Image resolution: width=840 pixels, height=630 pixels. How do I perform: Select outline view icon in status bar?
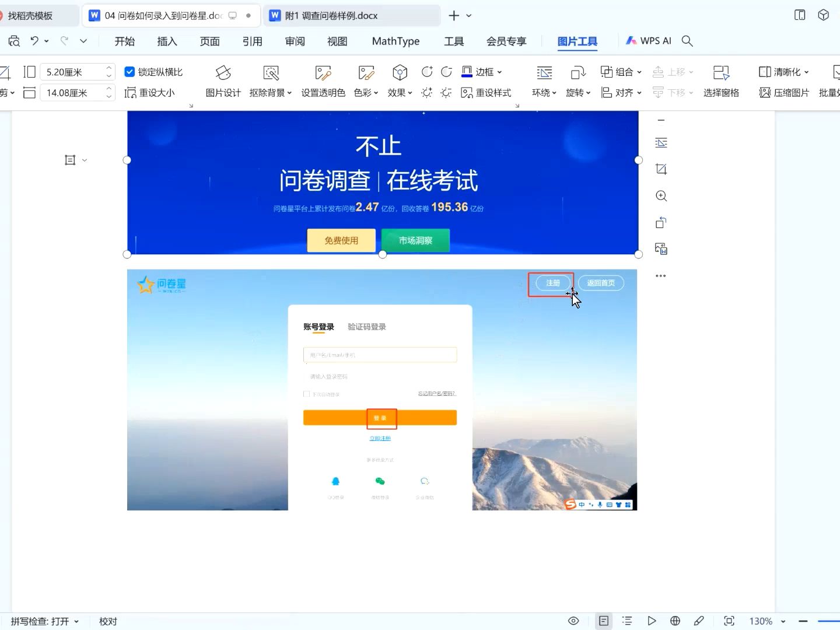[x=627, y=621]
